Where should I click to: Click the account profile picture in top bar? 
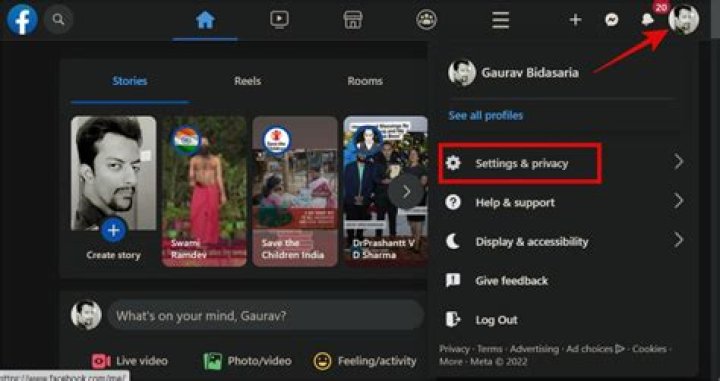click(683, 19)
